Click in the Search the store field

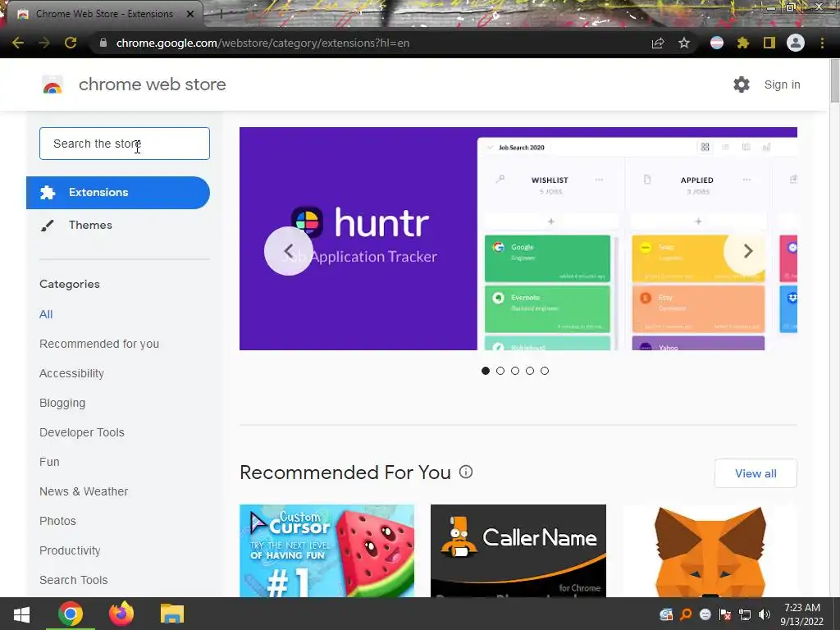pos(125,144)
